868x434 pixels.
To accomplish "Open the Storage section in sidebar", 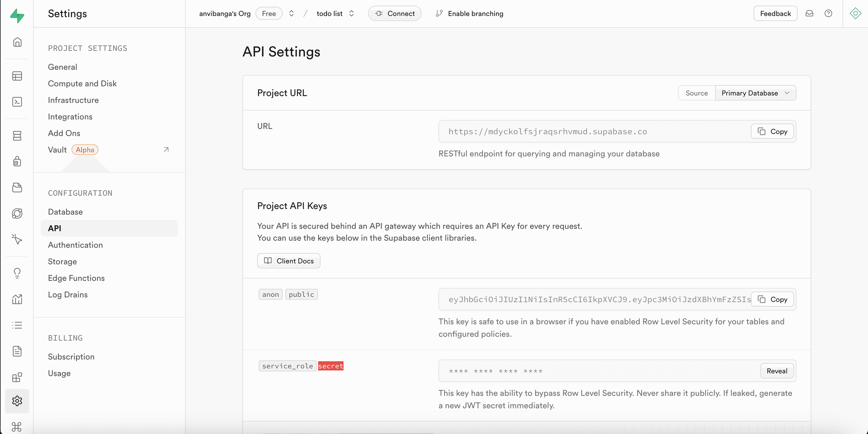I will [17, 188].
